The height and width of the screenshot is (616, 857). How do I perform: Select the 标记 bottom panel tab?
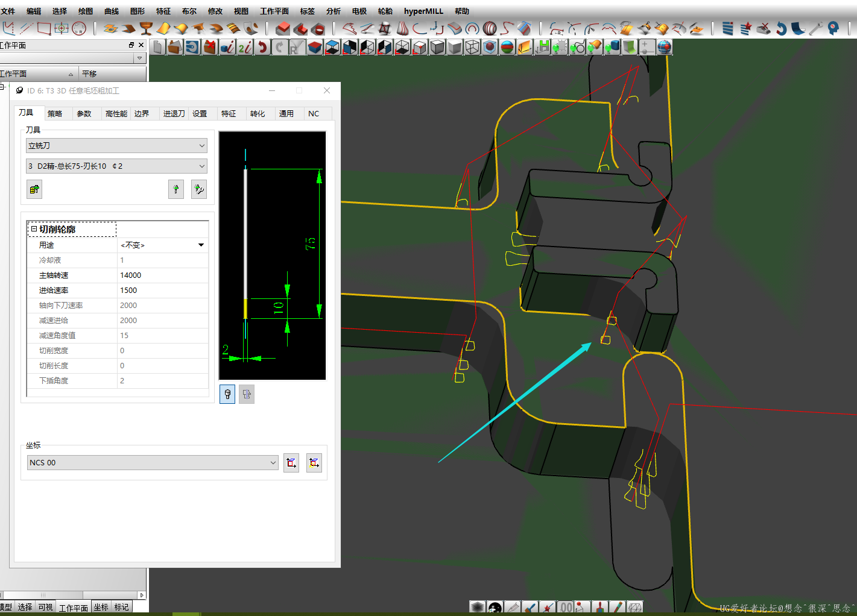tap(121, 607)
